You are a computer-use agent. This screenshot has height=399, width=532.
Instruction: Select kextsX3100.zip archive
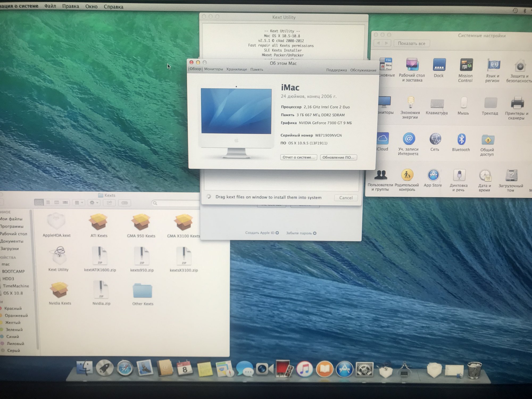point(184,259)
